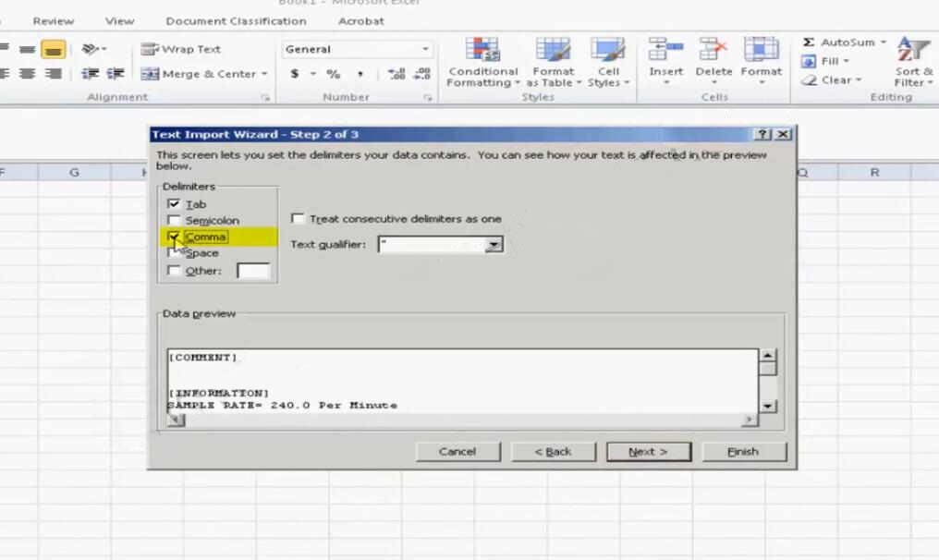Toggle Wrap Text

pyautogui.click(x=181, y=49)
